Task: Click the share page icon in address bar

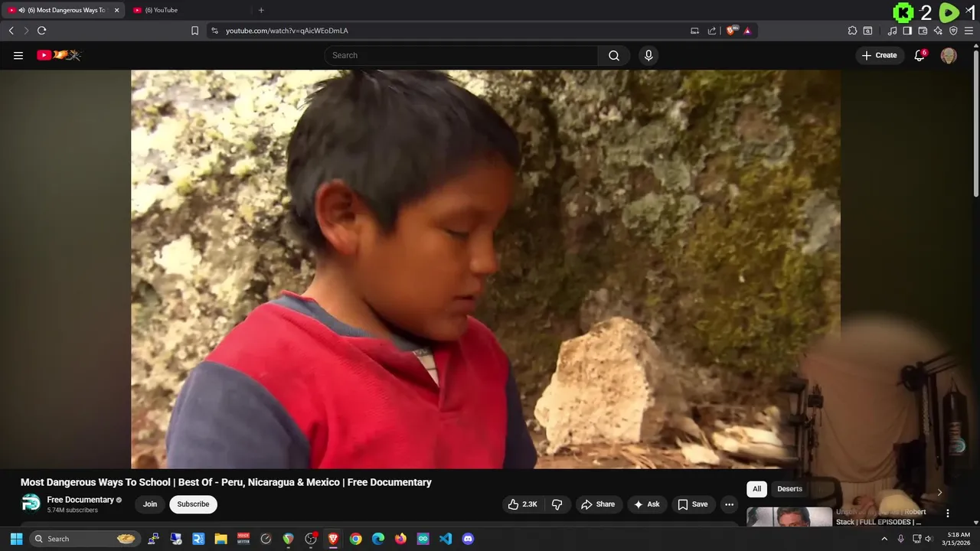Action: click(712, 31)
